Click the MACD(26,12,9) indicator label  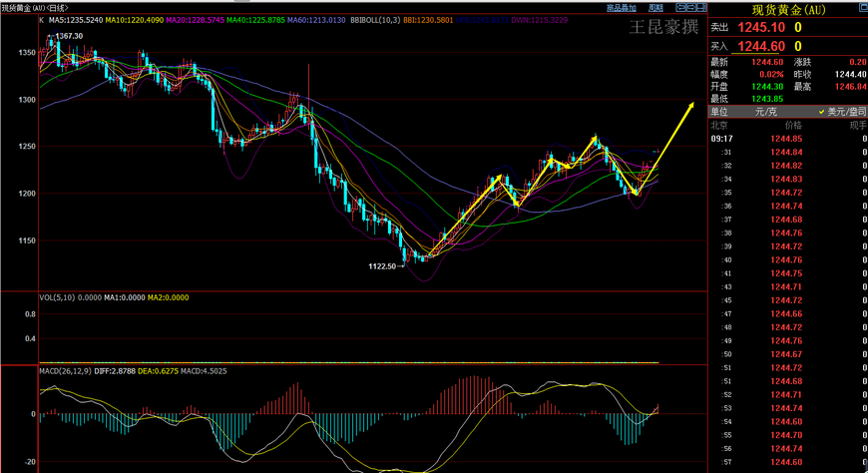click(65, 371)
